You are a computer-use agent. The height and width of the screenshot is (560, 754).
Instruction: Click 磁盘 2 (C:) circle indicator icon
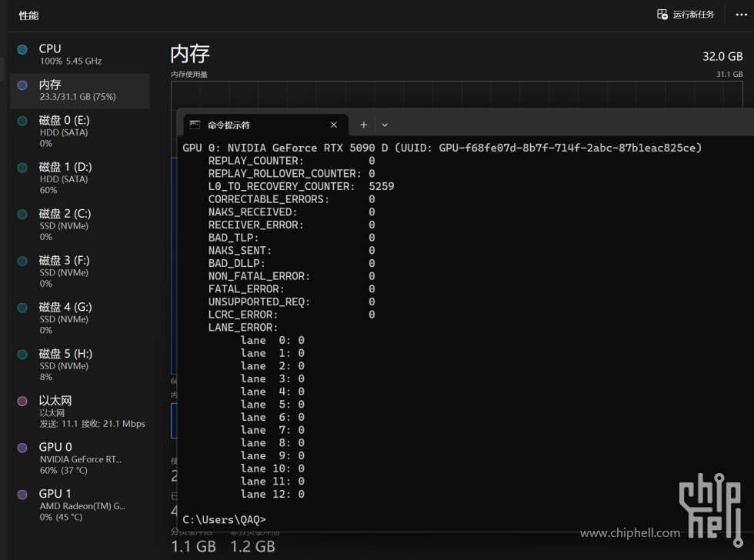pos(22,214)
